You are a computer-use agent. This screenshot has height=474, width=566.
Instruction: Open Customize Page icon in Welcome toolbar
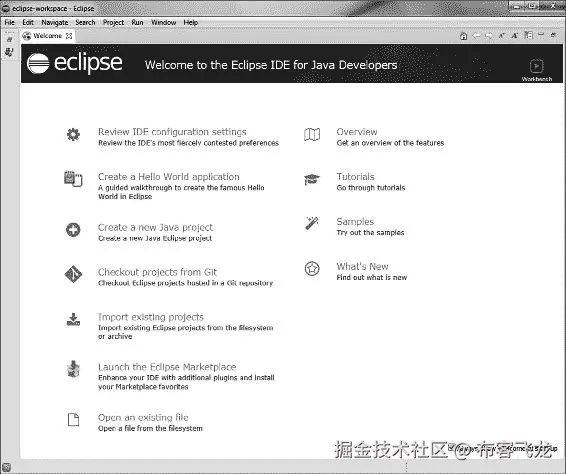(x=528, y=35)
